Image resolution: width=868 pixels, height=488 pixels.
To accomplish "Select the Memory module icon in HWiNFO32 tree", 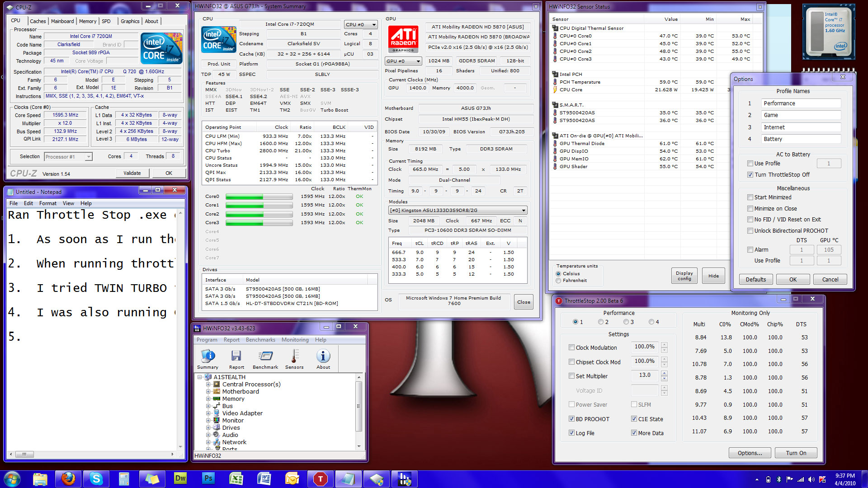I will 217,399.
